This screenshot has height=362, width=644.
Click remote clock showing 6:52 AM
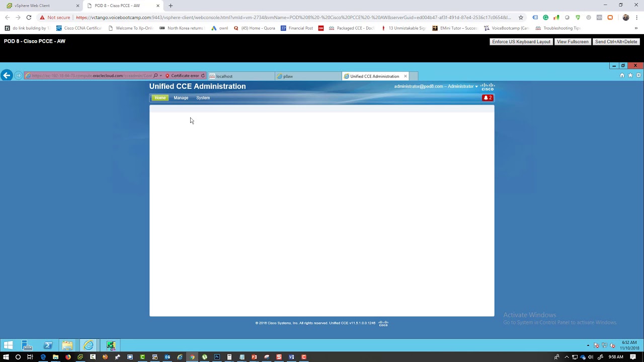click(x=629, y=345)
